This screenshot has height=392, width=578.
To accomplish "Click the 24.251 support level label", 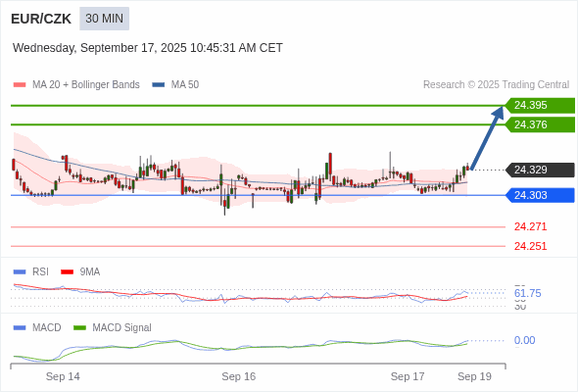I will pos(530,246).
